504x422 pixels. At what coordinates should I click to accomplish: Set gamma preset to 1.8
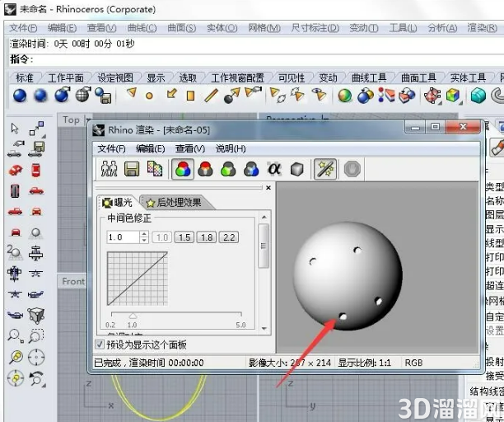(x=207, y=237)
